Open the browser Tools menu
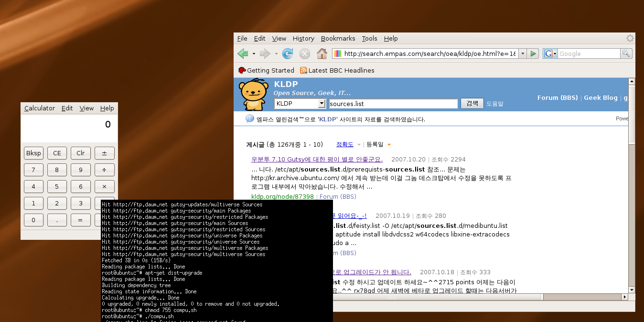 [x=369, y=38]
